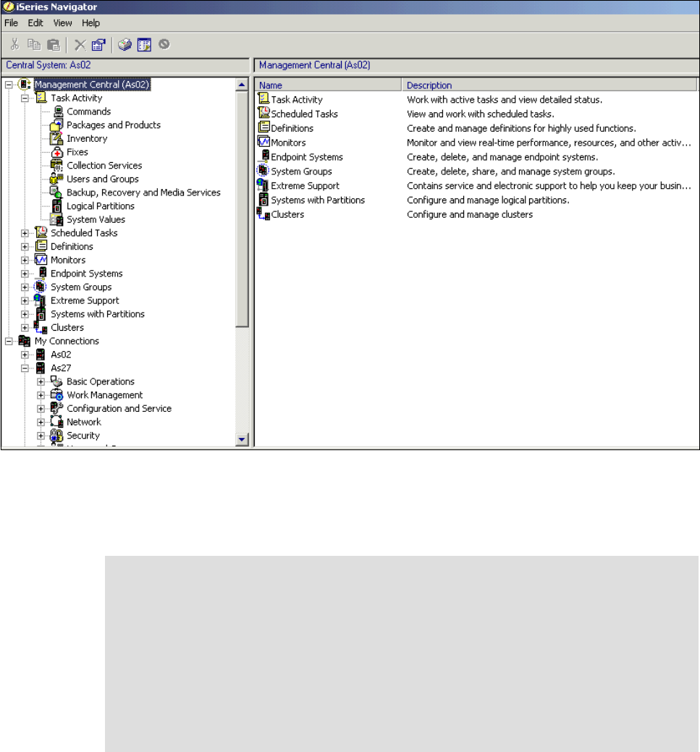Screen dimensions: 700x752
Task: Click Endpoint Systems icon in right list
Action: [265, 156]
